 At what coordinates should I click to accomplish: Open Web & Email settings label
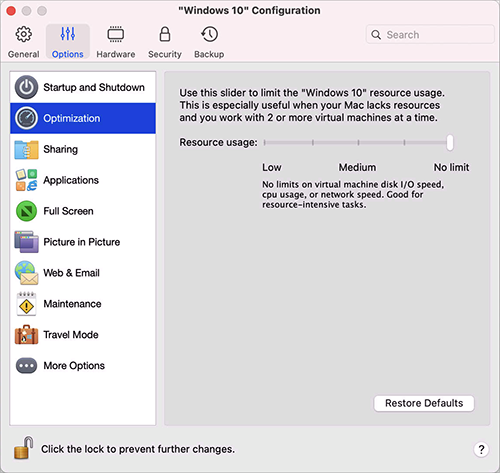coord(71,273)
